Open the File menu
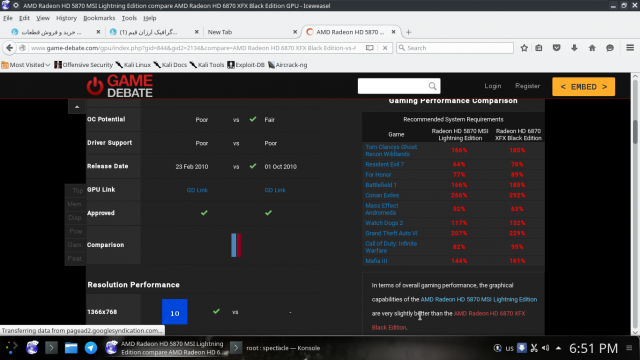This screenshot has height=360, width=640. [8, 18]
